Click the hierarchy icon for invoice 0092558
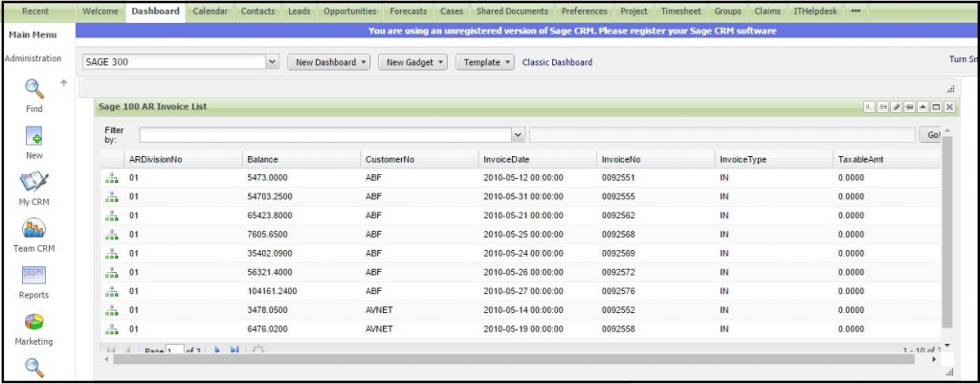The width and height of the screenshot is (980, 384). pos(112,329)
